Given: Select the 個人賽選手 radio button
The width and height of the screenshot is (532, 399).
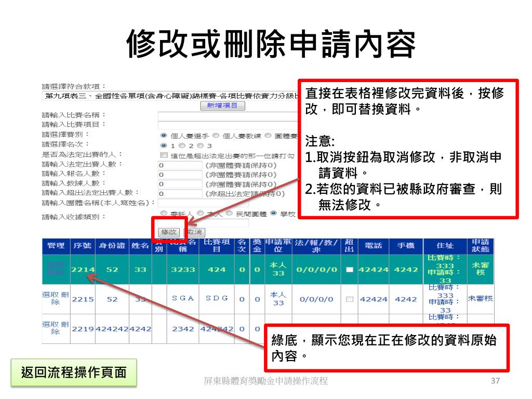Looking at the screenshot, I should (164, 136).
